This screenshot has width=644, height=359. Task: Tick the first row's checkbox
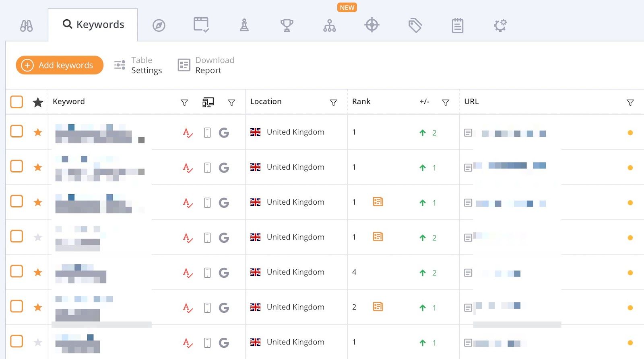point(17,131)
